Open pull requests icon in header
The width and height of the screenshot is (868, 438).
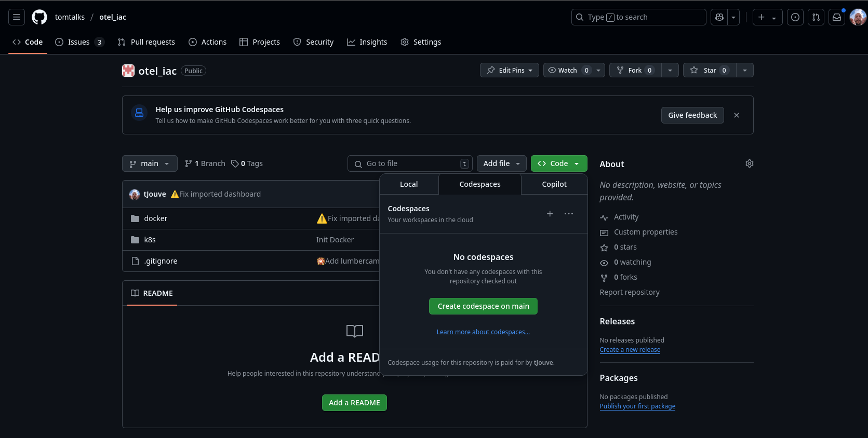[x=816, y=17]
